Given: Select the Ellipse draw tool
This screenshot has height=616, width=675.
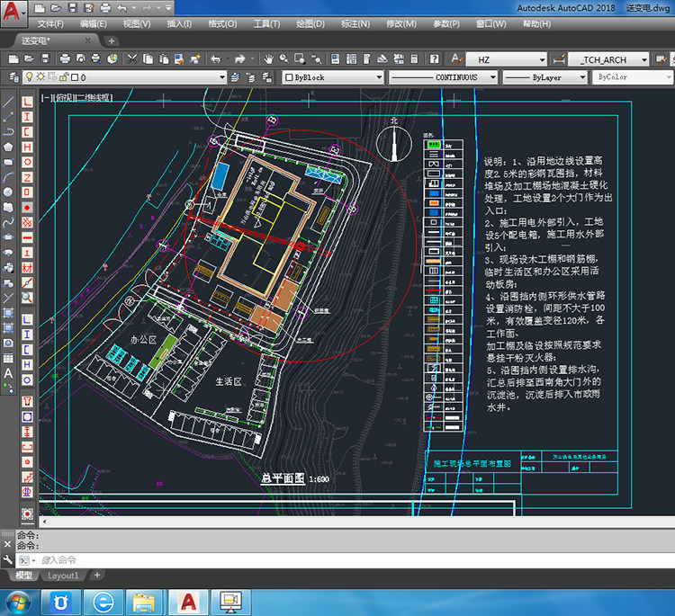Looking at the screenshot, I should (8, 237).
